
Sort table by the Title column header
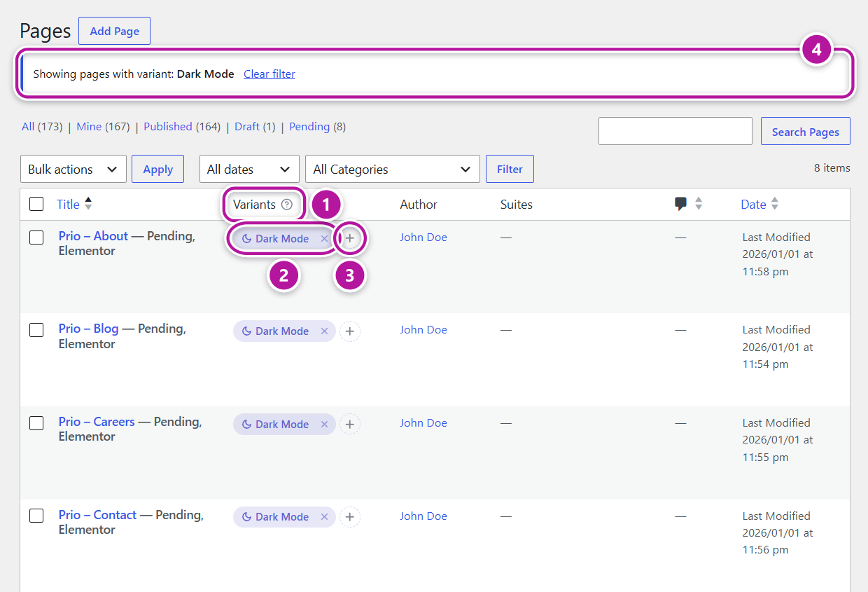(68, 205)
